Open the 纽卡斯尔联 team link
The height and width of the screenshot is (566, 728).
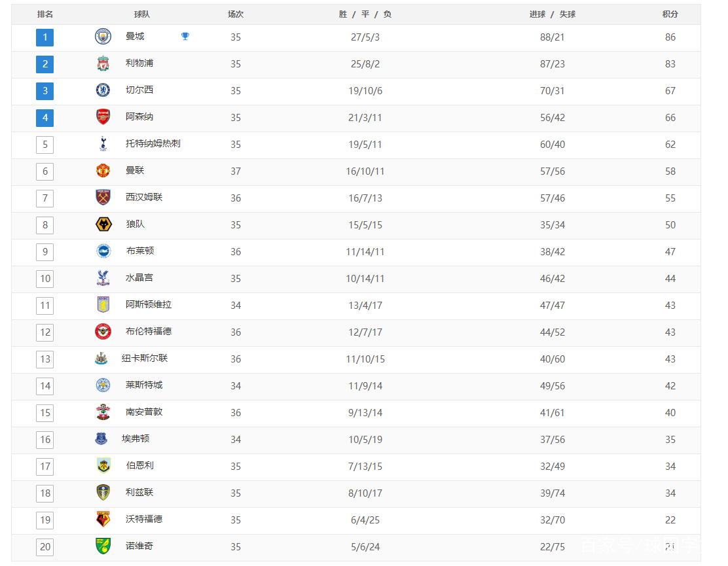click(x=145, y=358)
